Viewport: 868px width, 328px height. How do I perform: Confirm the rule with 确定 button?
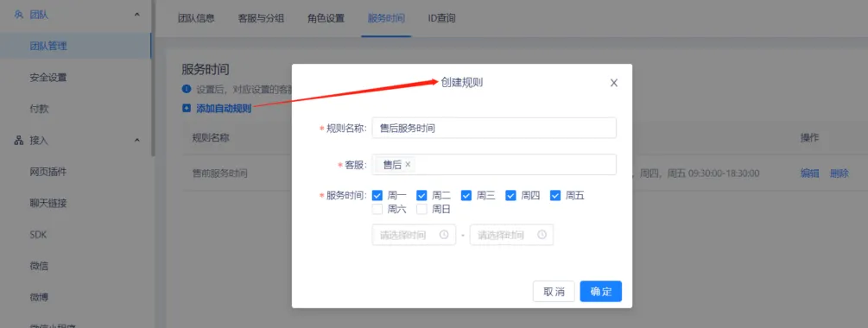pyautogui.click(x=600, y=292)
